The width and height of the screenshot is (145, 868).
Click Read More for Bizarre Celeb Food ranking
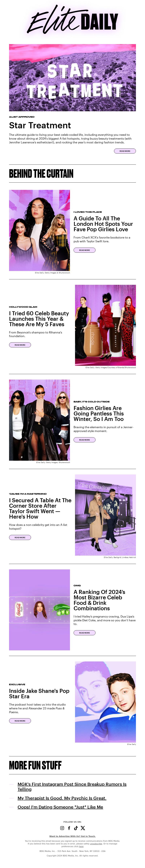tap(84, 633)
